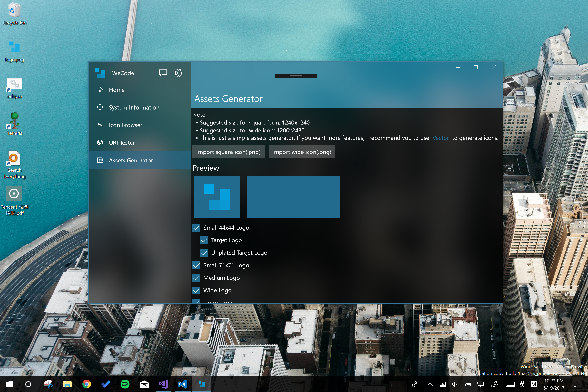Open Spotify from taskbar
Screen dimensions: 588x392
pos(125,384)
